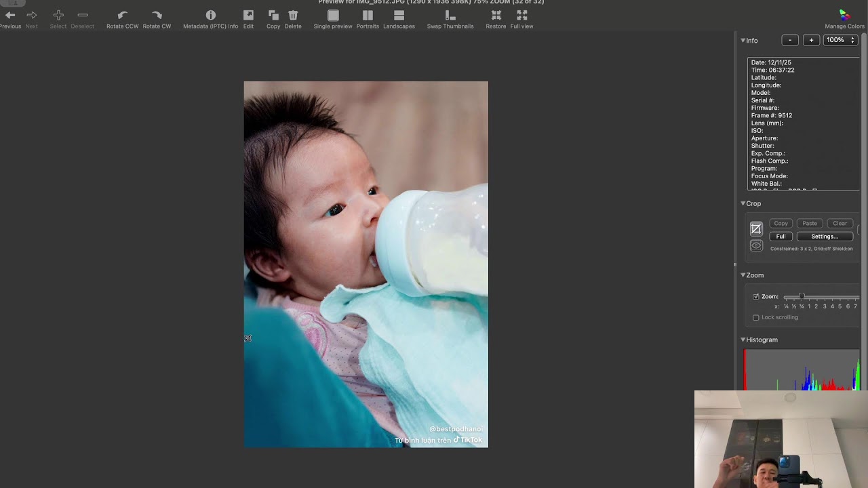Click the Full crop button
This screenshot has height=488, width=868.
click(781, 237)
